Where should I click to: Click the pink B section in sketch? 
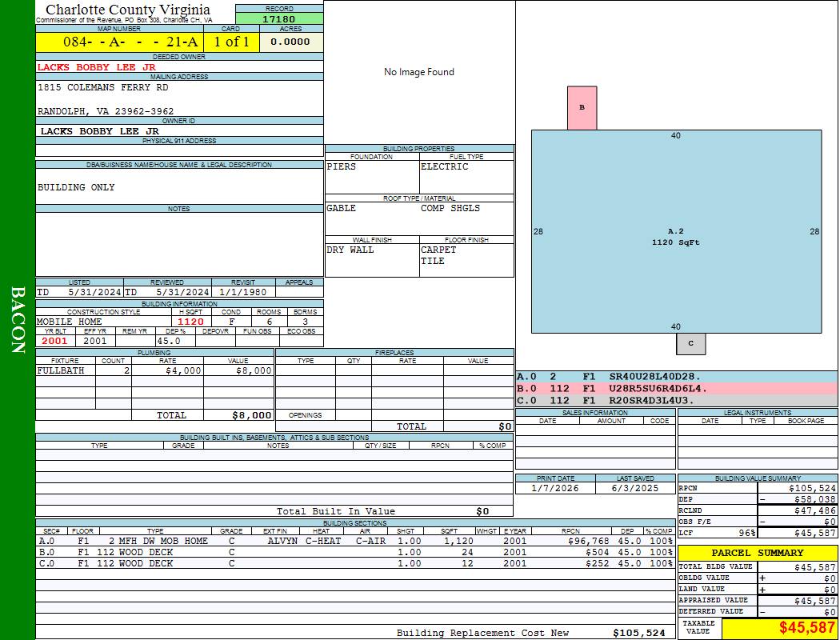(x=582, y=108)
